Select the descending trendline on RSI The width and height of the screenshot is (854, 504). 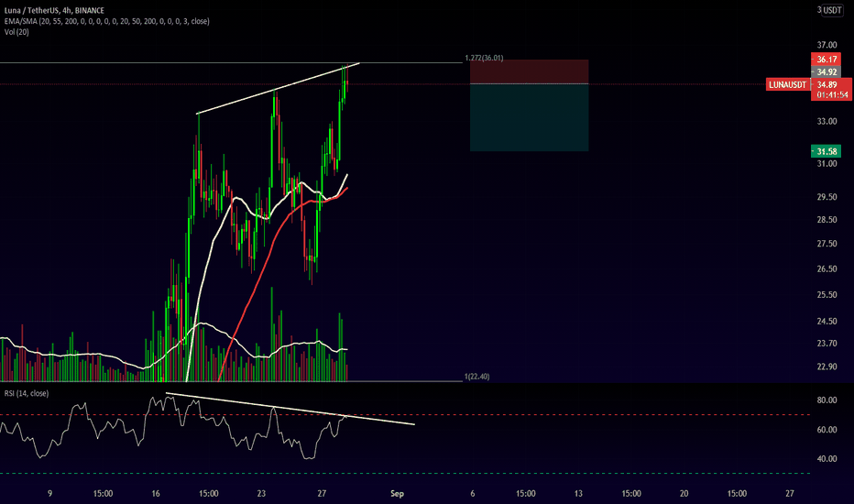click(290, 409)
